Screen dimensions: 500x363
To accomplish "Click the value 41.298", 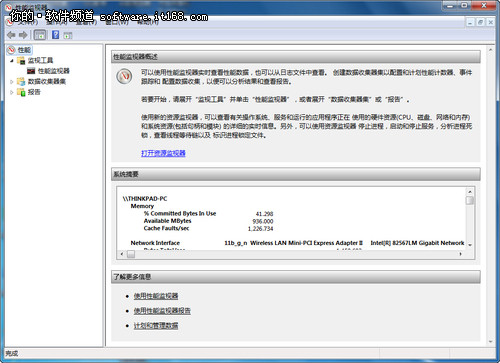I will [x=265, y=214].
